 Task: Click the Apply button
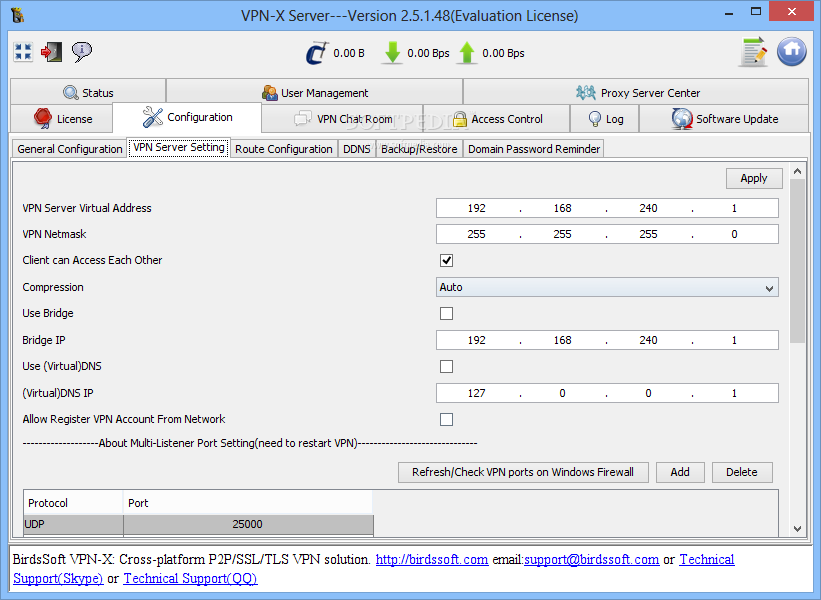(754, 179)
